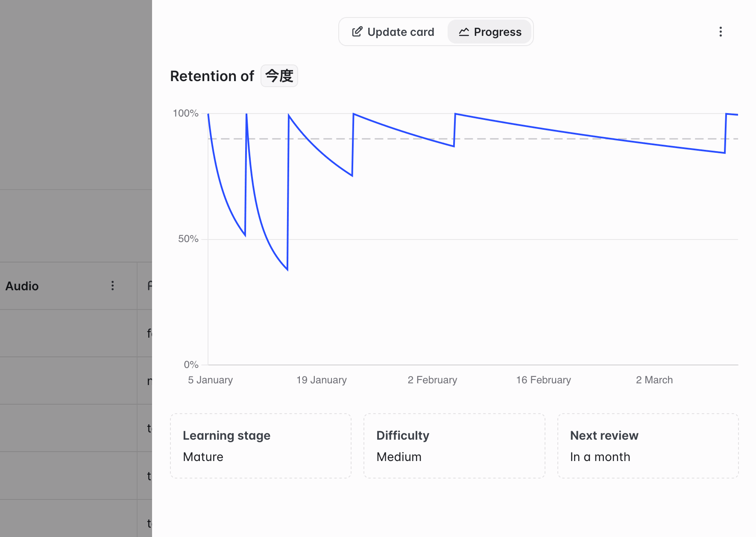Select the Difficulty card showing Medium
756x537 pixels.
click(x=454, y=446)
